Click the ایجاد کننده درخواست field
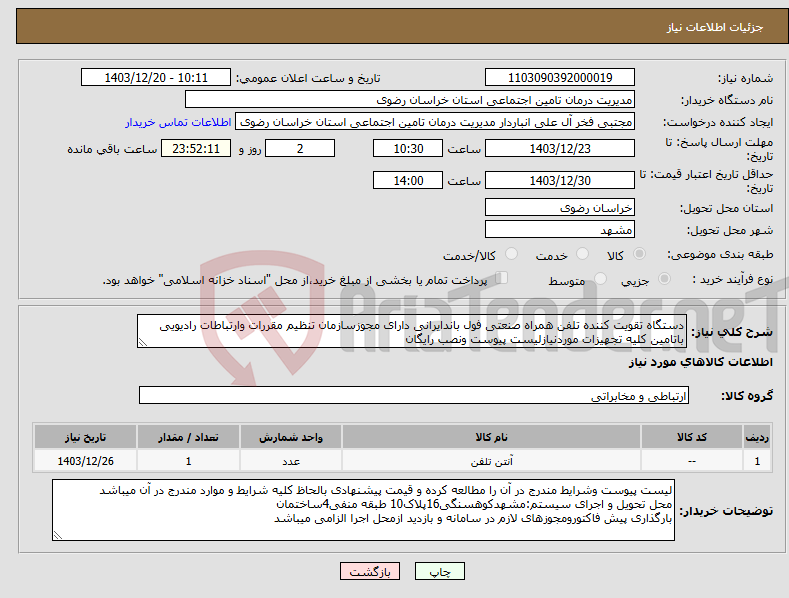The height and width of the screenshot is (598, 789). (x=435, y=122)
